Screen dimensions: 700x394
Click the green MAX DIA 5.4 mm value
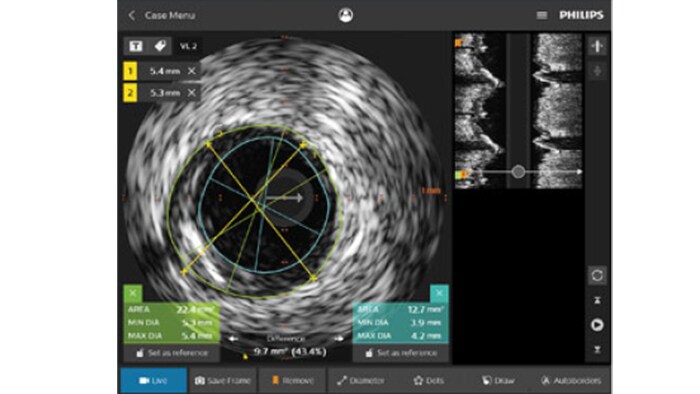(x=197, y=336)
